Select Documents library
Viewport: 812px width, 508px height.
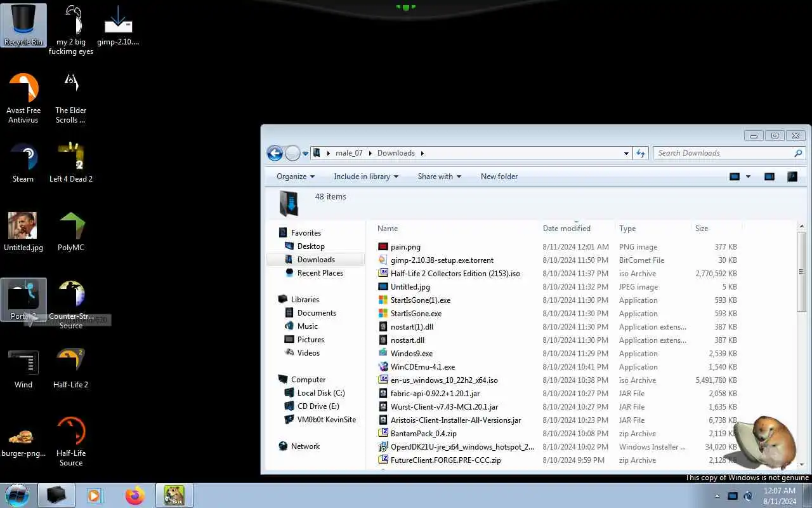tap(317, 313)
